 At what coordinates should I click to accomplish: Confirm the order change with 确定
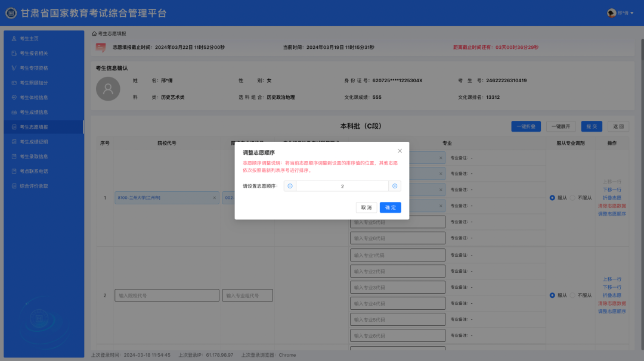pyautogui.click(x=391, y=207)
